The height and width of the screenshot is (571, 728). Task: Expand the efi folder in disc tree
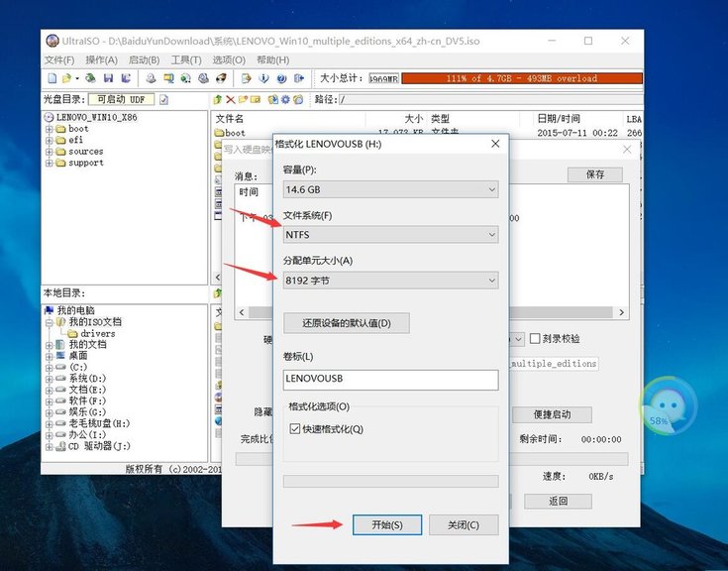click(x=49, y=141)
